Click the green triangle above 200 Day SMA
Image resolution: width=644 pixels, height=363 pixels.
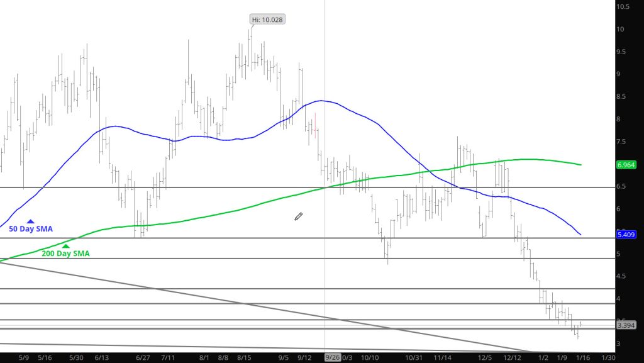click(65, 246)
